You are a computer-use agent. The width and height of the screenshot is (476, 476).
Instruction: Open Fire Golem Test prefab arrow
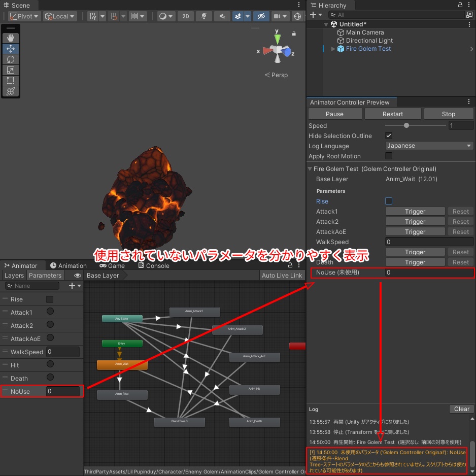471,49
